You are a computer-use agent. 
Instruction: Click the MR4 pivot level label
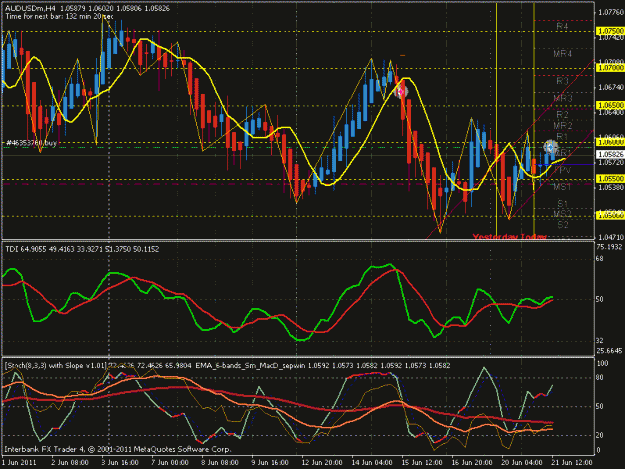pos(562,53)
